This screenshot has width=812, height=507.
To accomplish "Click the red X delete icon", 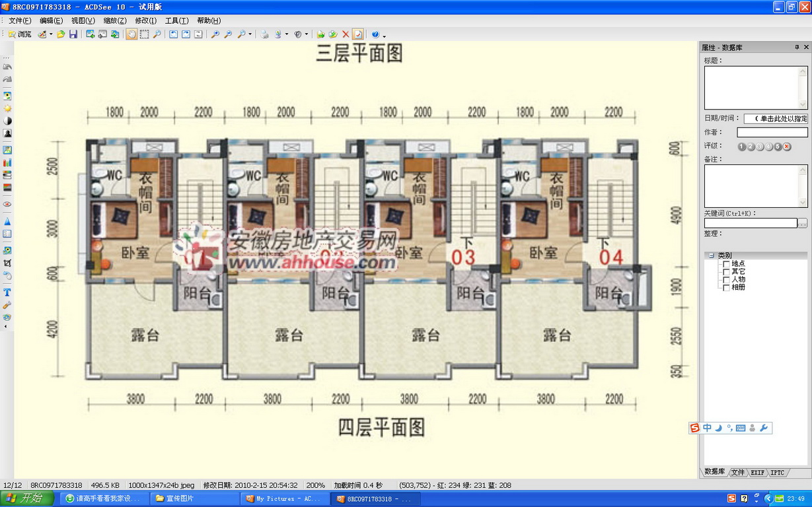I will tap(345, 34).
